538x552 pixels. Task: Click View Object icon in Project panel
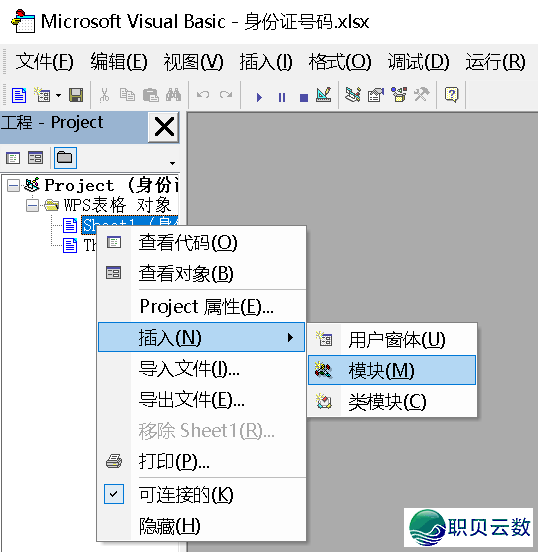pyautogui.click(x=35, y=158)
